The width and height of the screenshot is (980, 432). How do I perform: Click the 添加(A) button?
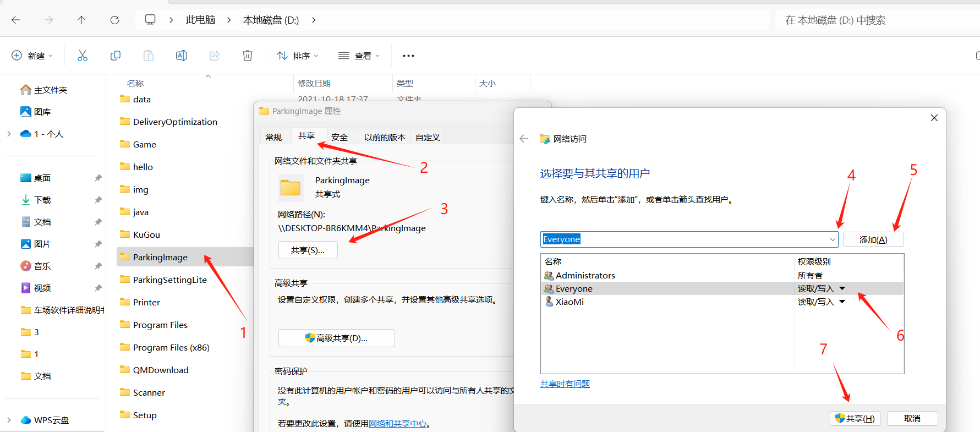tap(873, 239)
